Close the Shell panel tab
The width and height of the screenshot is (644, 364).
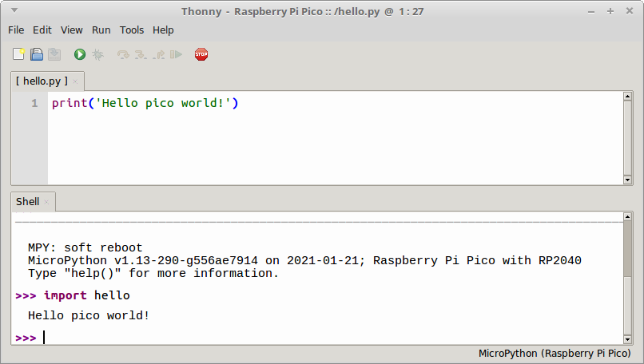[46, 202]
